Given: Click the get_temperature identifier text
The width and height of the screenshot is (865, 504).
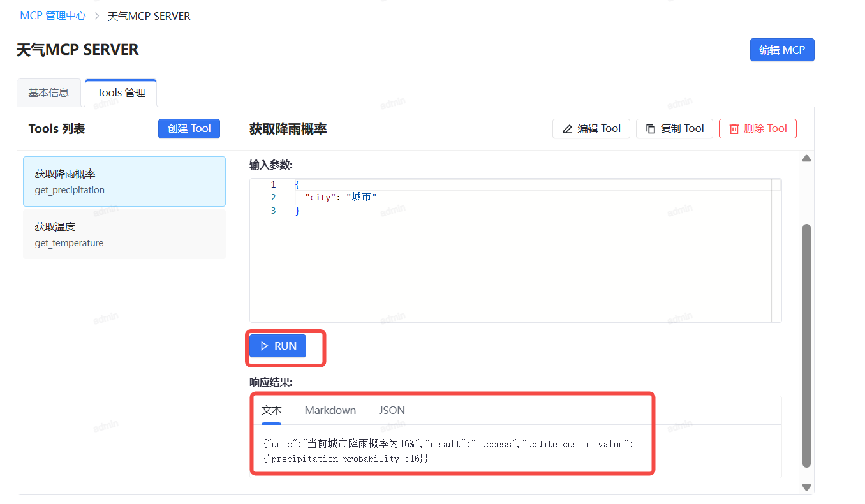Looking at the screenshot, I should click(x=69, y=243).
